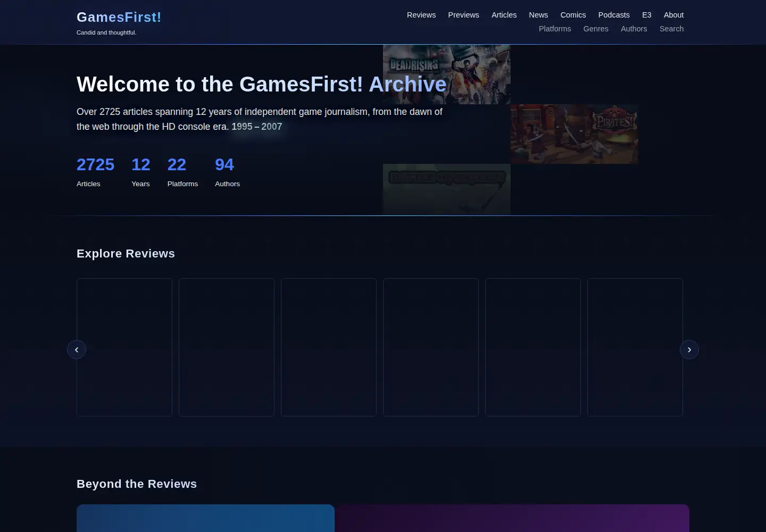Go to the E3 section

click(647, 15)
